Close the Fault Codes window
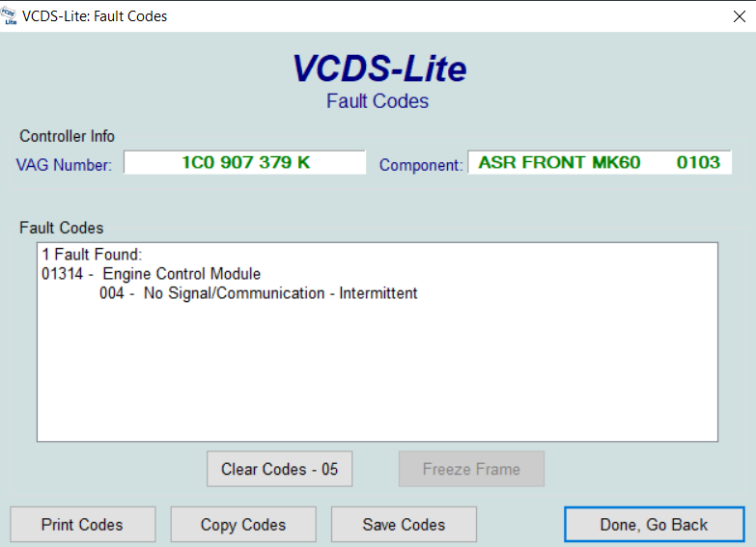 (x=740, y=16)
